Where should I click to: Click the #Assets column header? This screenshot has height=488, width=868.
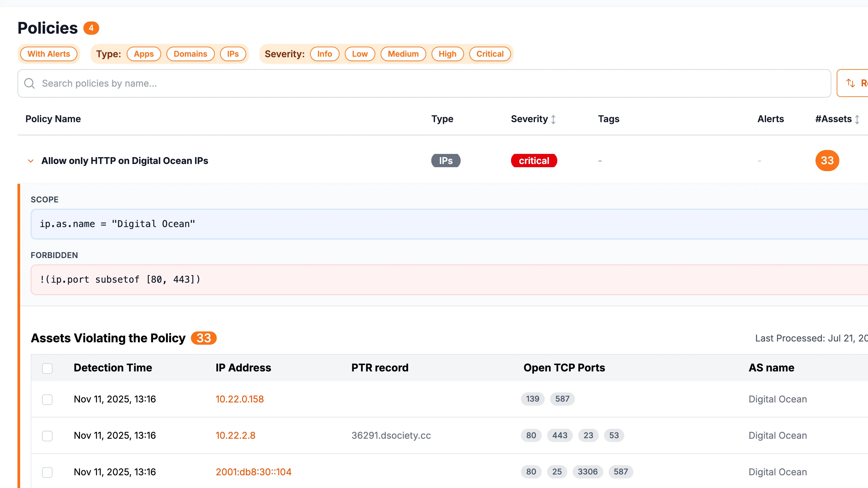point(833,119)
